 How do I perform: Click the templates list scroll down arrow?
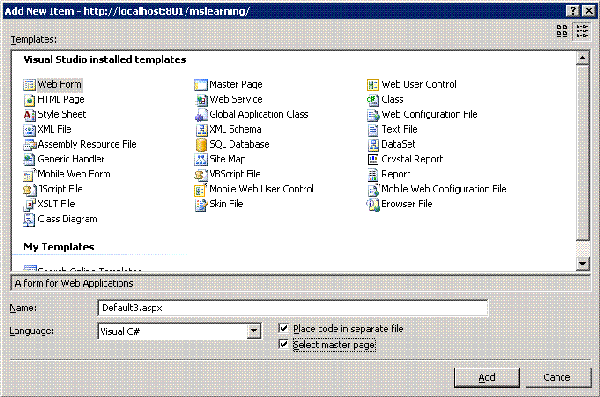coord(582,263)
